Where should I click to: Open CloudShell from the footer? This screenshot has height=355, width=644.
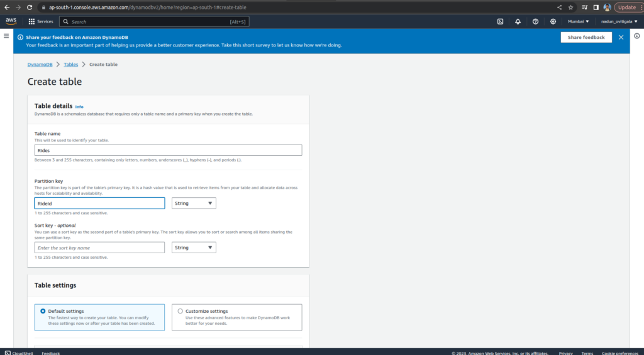[19, 353]
